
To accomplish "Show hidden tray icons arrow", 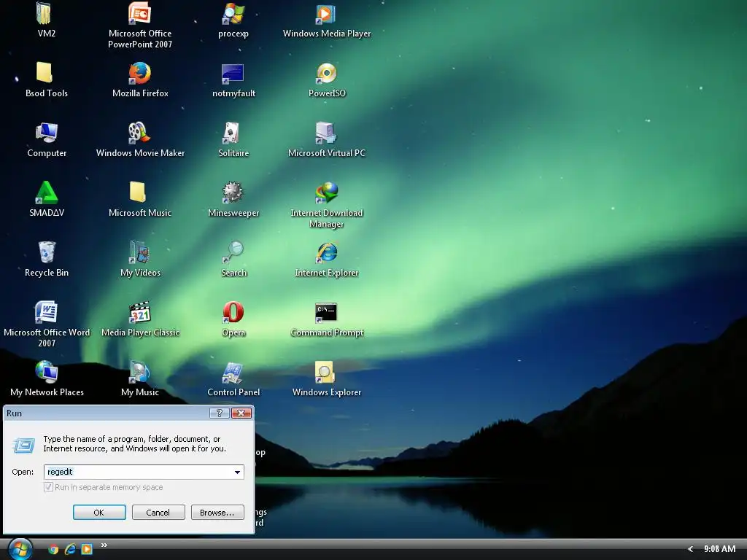I will tap(690, 549).
